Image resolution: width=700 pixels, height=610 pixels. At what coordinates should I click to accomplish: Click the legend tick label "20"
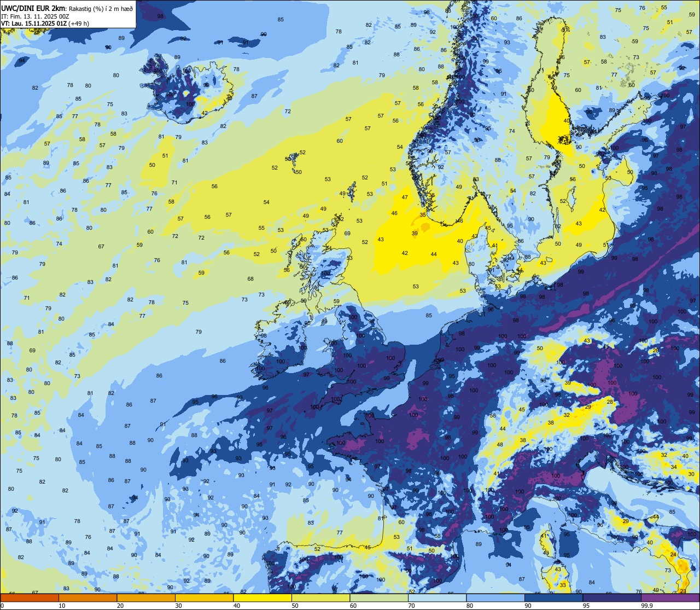(x=120, y=606)
